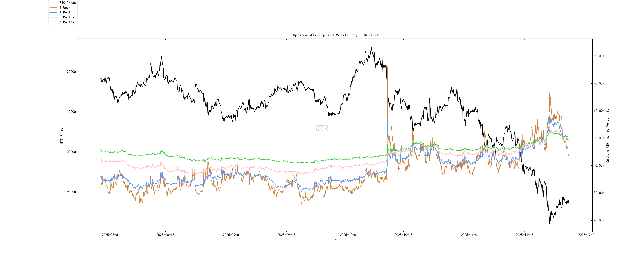644x258 pixels.
Task: Click the right axis Implied Volatility label
Action: pyautogui.click(x=608, y=135)
